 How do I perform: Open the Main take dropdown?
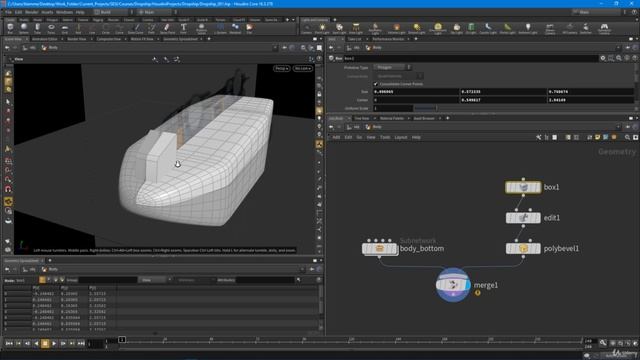click(597, 12)
